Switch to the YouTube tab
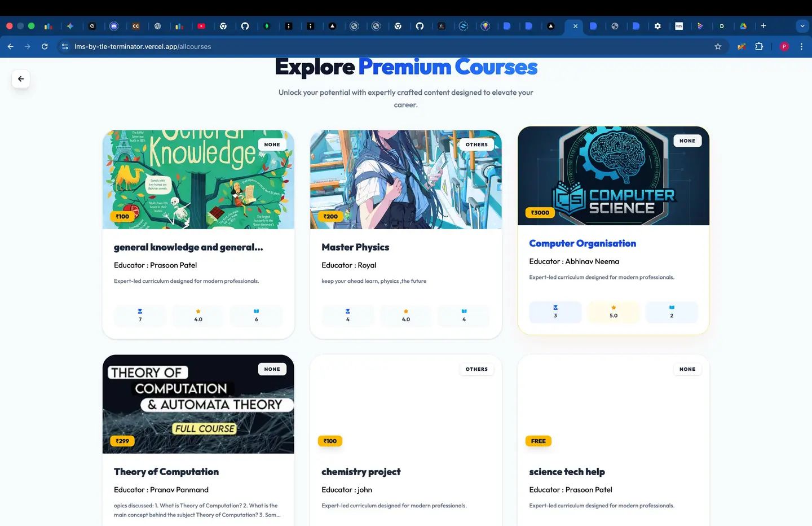This screenshot has width=812, height=526. tap(201, 26)
